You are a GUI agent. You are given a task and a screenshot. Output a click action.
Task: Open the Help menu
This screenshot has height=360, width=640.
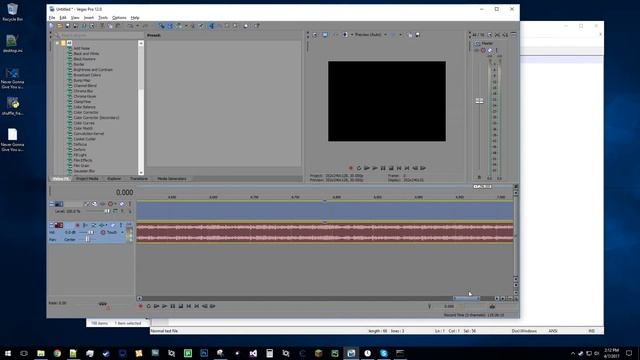click(x=135, y=18)
